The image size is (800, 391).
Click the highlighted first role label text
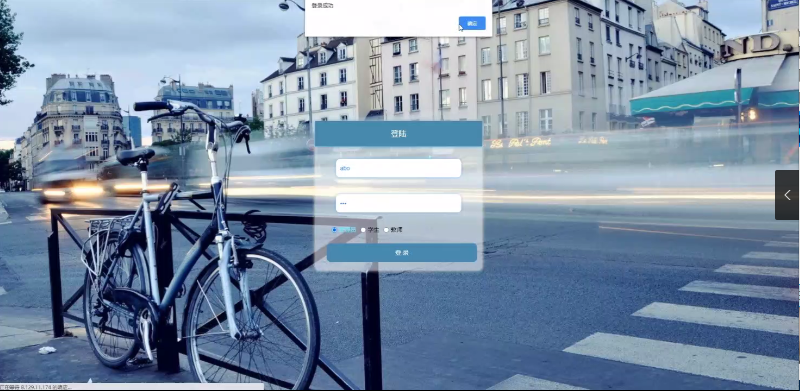point(347,230)
